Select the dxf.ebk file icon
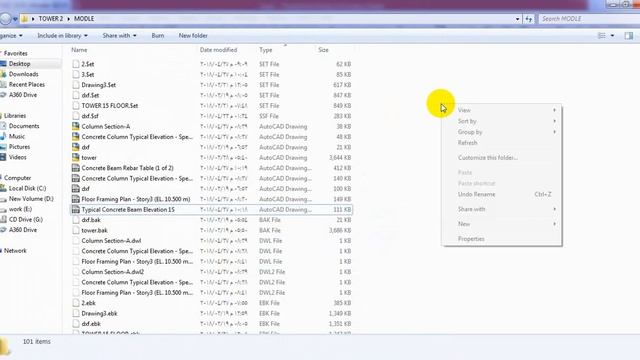Viewport: 640px width, 360px height. [76, 324]
